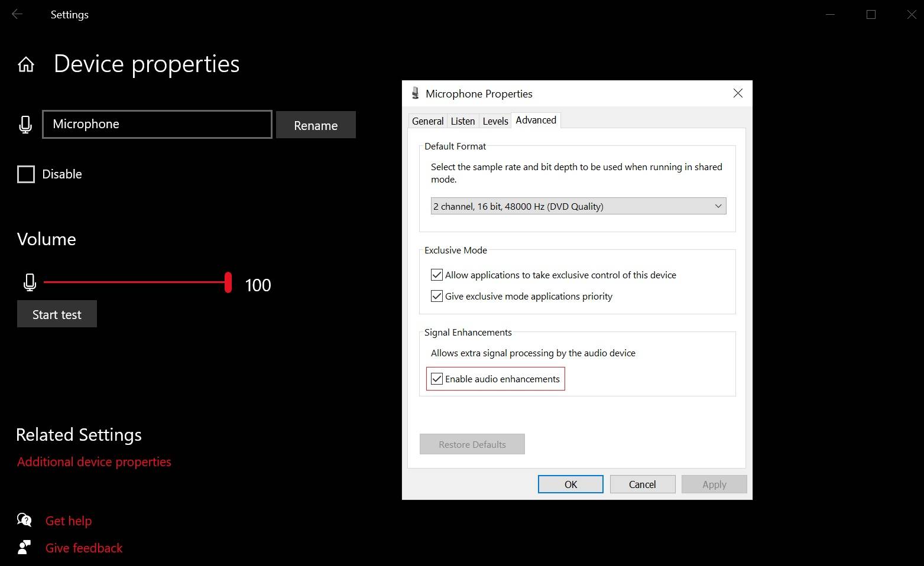The width and height of the screenshot is (924, 566).
Task: Open Additional device properties
Action: [x=93, y=461]
